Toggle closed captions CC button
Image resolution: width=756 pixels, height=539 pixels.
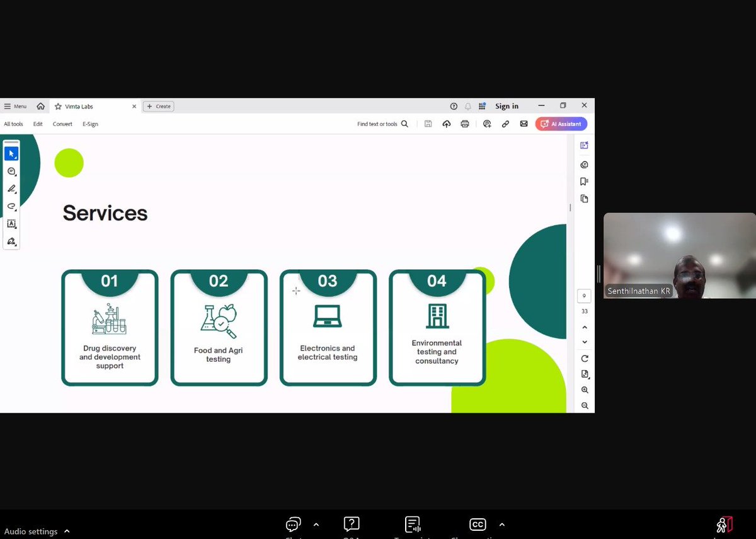pos(478,525)
